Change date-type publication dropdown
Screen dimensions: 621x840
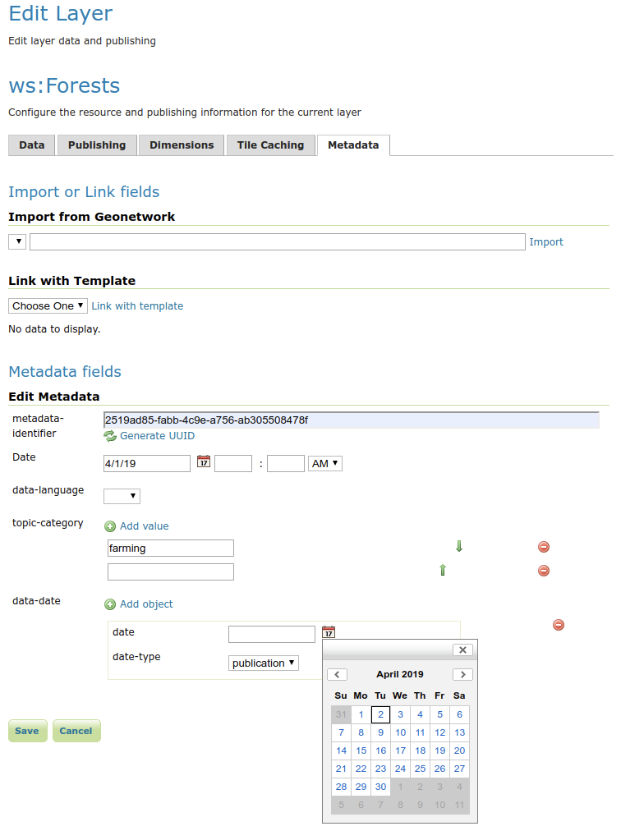pos(263,663)
